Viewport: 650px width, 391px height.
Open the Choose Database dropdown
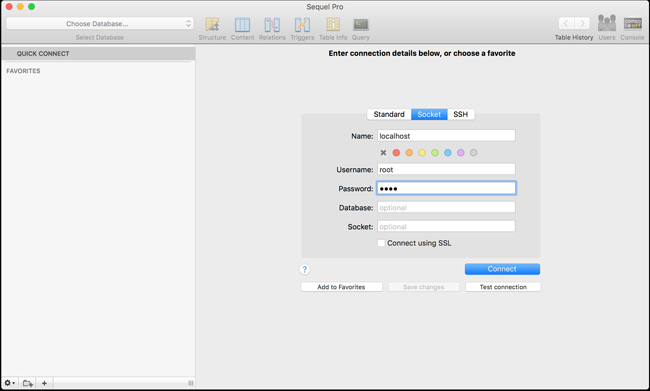point(99,24)
